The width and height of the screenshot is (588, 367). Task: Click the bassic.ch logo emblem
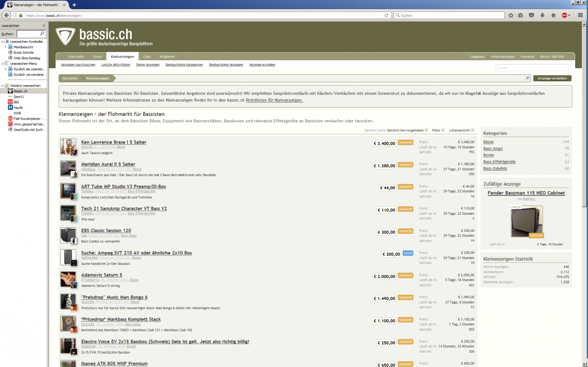[x=65, y=37]
